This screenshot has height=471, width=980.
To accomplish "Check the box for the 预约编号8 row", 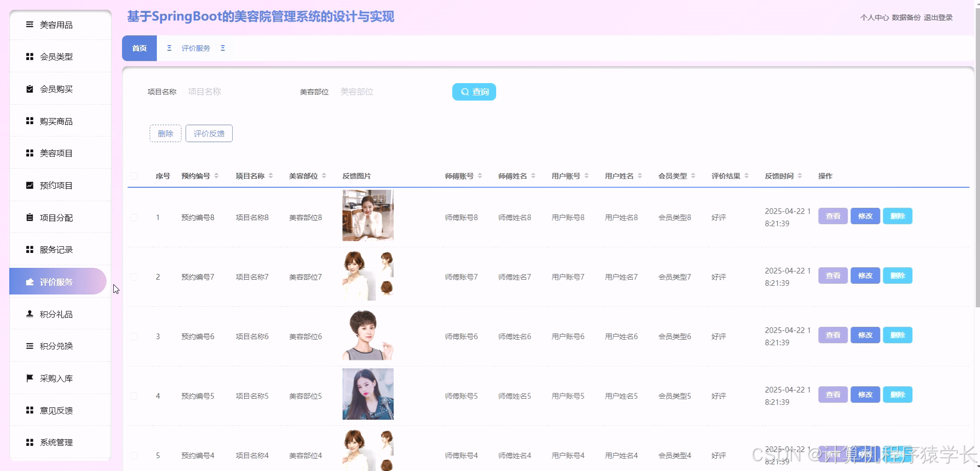I will point(134,218).
